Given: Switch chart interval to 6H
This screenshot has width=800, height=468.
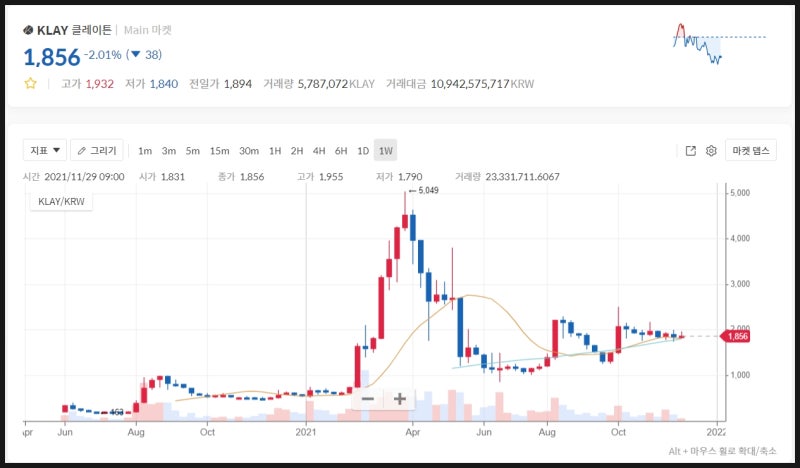Looking at the screenshot, I should pos(341,151).
